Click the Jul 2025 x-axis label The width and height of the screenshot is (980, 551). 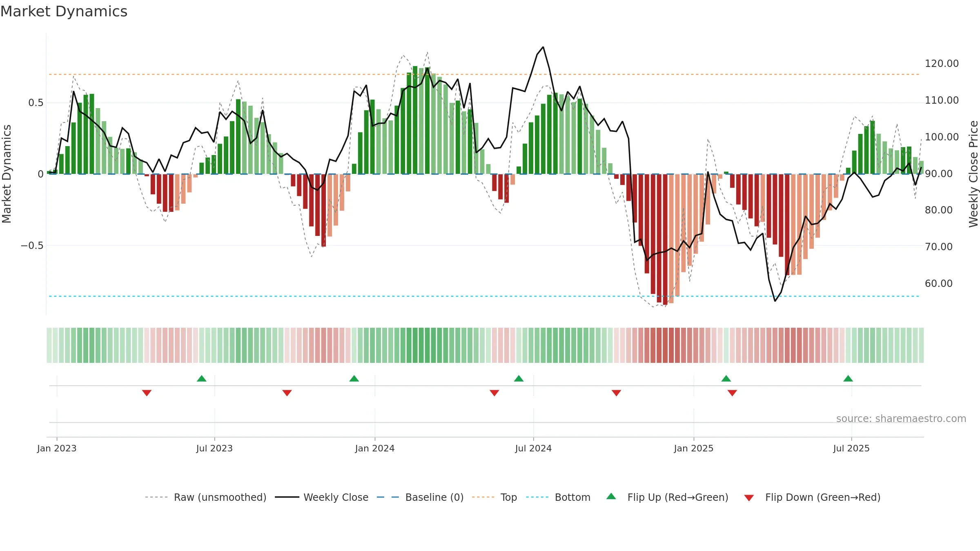(x=851, y=448)
